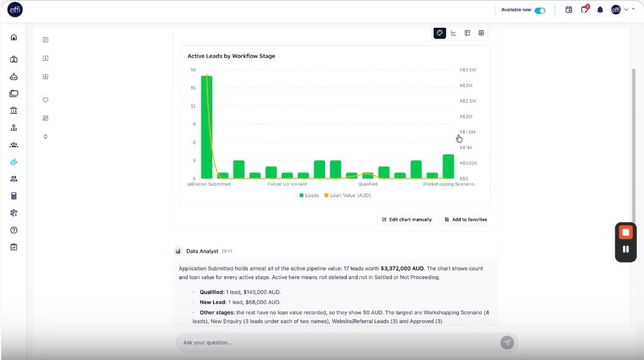This screenshot has height=360, width=644.
Task: Open the tasks icon with red badge
Action: (x=584, y=10)
